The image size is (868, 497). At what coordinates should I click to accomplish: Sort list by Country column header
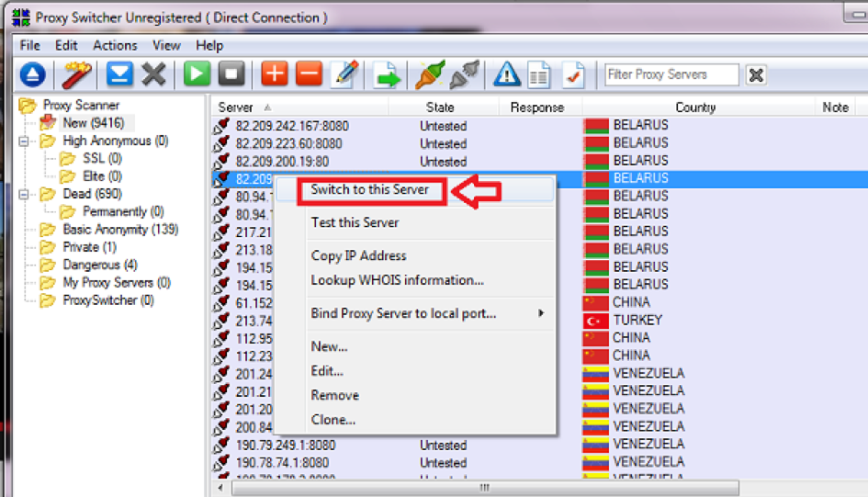pos(695,107)
